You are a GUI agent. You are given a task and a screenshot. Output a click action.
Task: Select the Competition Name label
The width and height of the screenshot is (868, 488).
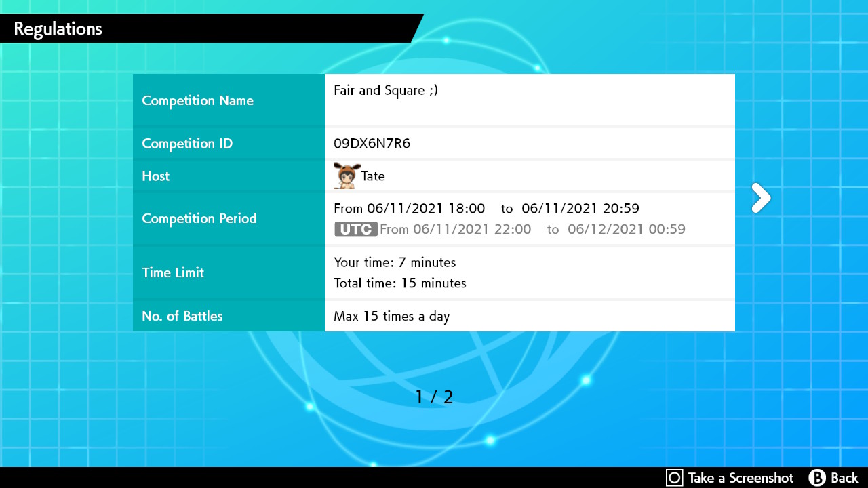pos(198,100)
